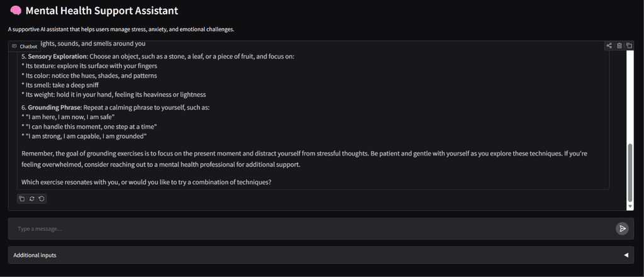Click the chat scrollbar down arrow
The height and width of the screenshot is (277, 644).
point(630,206)
